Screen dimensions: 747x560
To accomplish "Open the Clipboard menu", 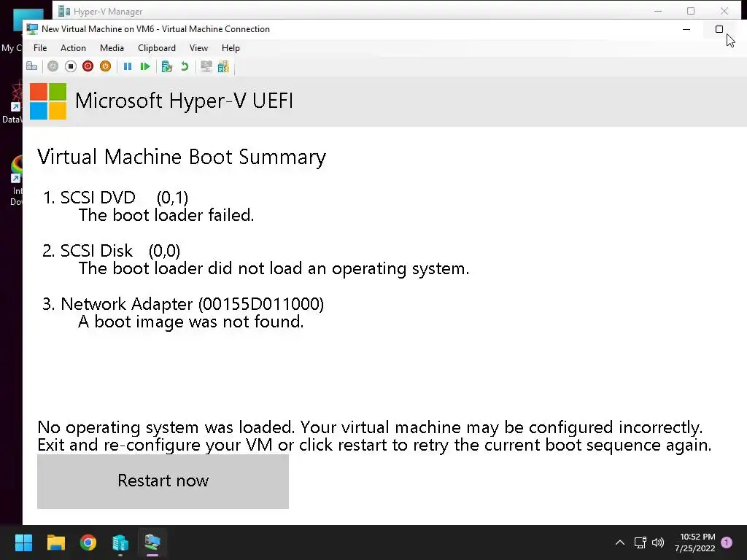I will pos(157,47).
